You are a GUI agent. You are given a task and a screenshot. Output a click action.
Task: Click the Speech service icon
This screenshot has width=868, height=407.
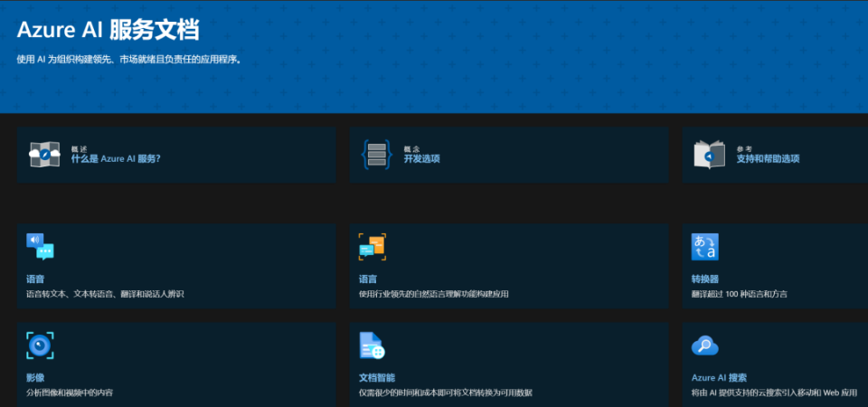pos(41,247)
